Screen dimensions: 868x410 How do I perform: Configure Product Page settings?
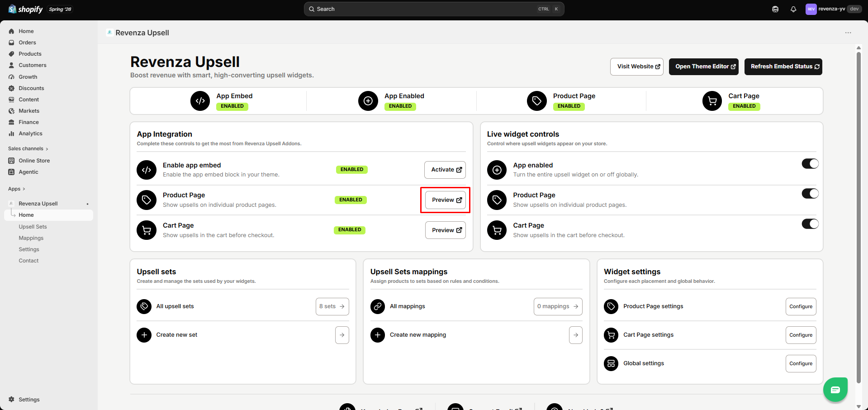(801, 306)
